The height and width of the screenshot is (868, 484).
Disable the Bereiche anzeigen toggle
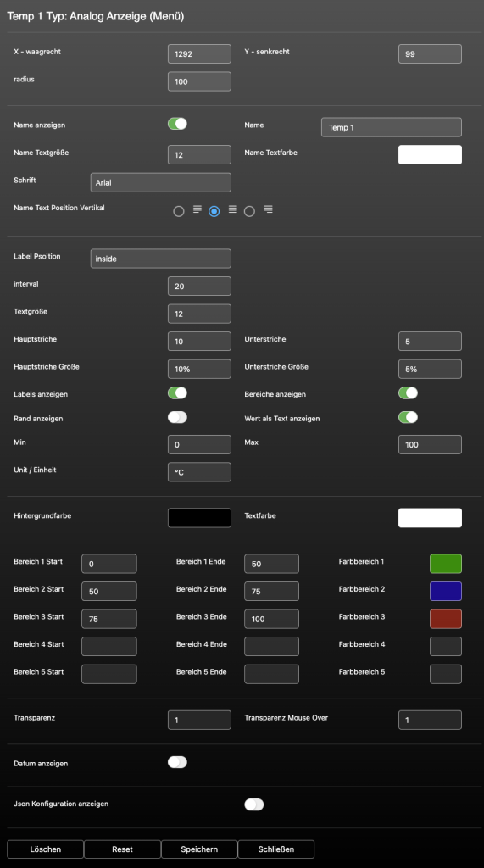click(408, 393)
